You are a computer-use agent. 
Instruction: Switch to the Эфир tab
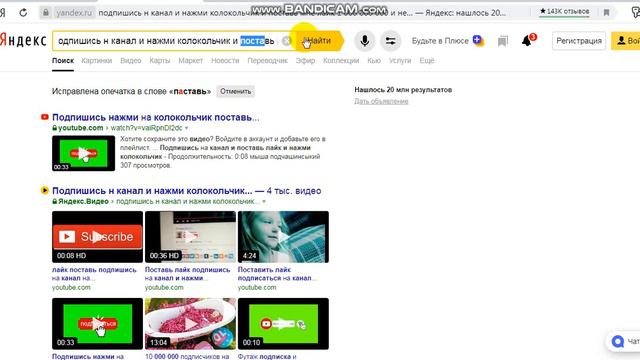tap(305, 60)
